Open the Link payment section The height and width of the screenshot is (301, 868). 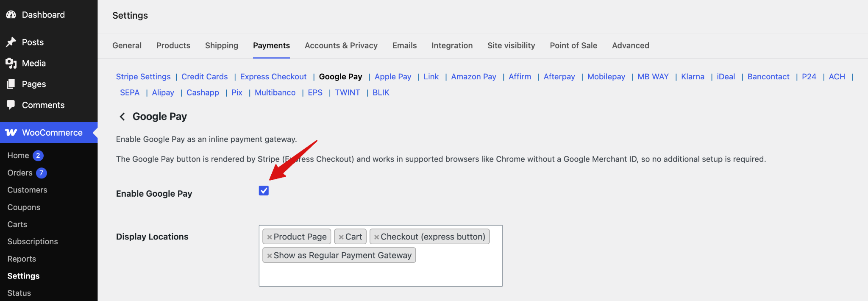(x=431, y=77)
